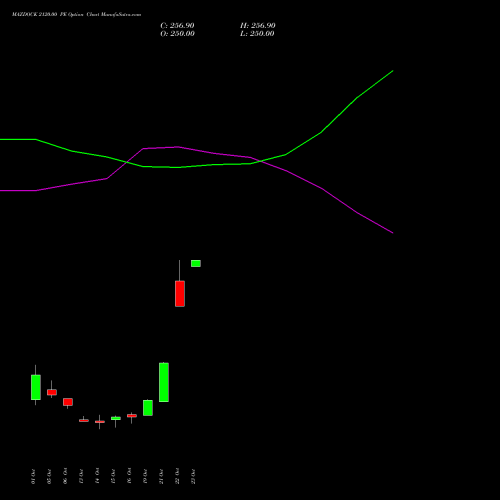Click the chart title text at top left
The image size is (500, 500).
click(x=76, y=15)
